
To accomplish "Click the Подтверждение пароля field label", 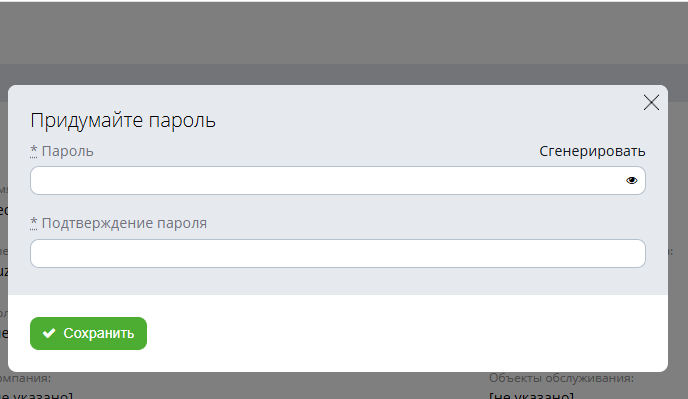I will [x=124, y=223].
